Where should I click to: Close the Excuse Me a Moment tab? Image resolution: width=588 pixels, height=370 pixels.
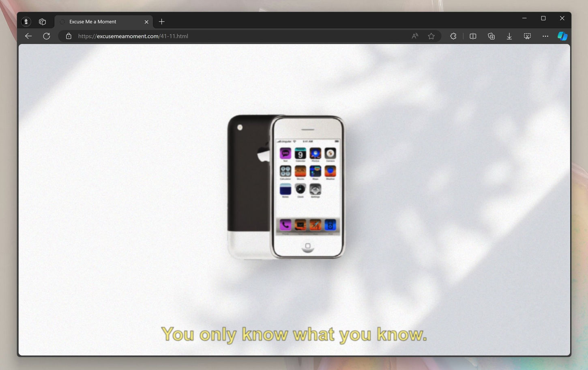pyautogui.click(x=146, y=22)
